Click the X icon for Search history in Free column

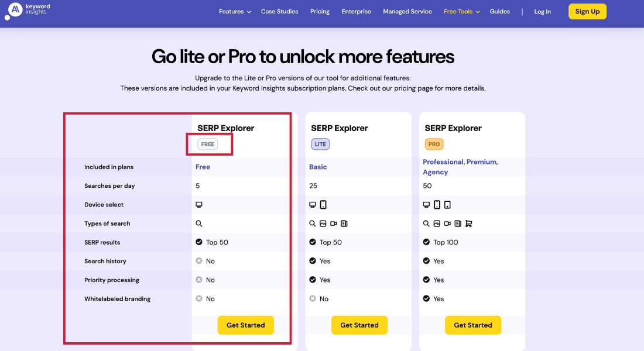pyautogui.click(x=199, y=261)
